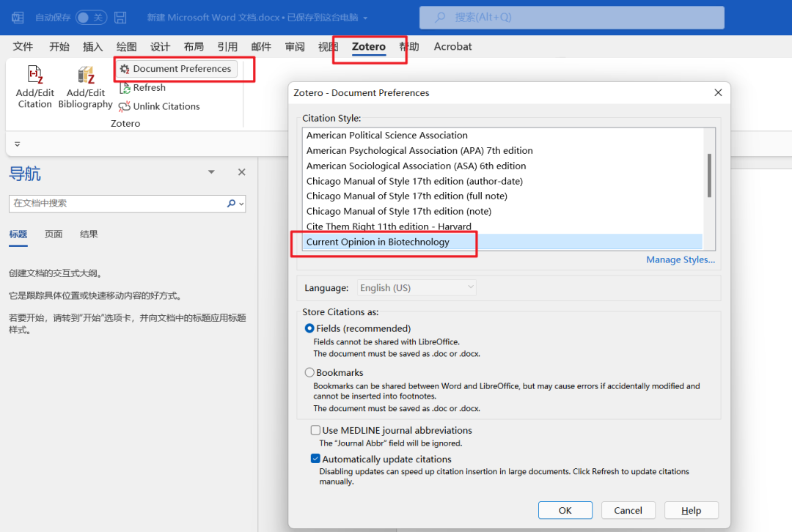
Task: Click OK in Document Preferences
Action: (x=565, y=510)
